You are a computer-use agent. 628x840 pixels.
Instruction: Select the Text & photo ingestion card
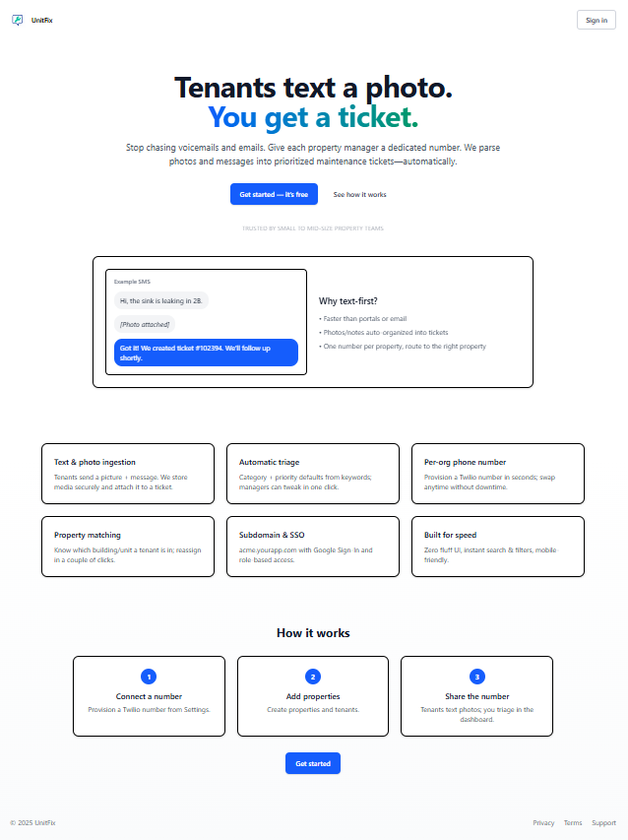(128, 475)
